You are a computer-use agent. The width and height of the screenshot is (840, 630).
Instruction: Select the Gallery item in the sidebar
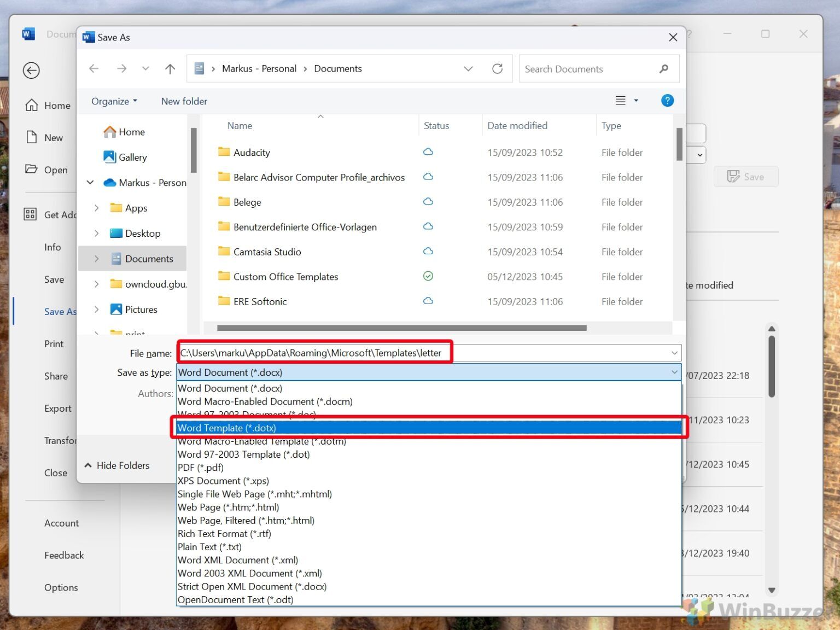132,157
